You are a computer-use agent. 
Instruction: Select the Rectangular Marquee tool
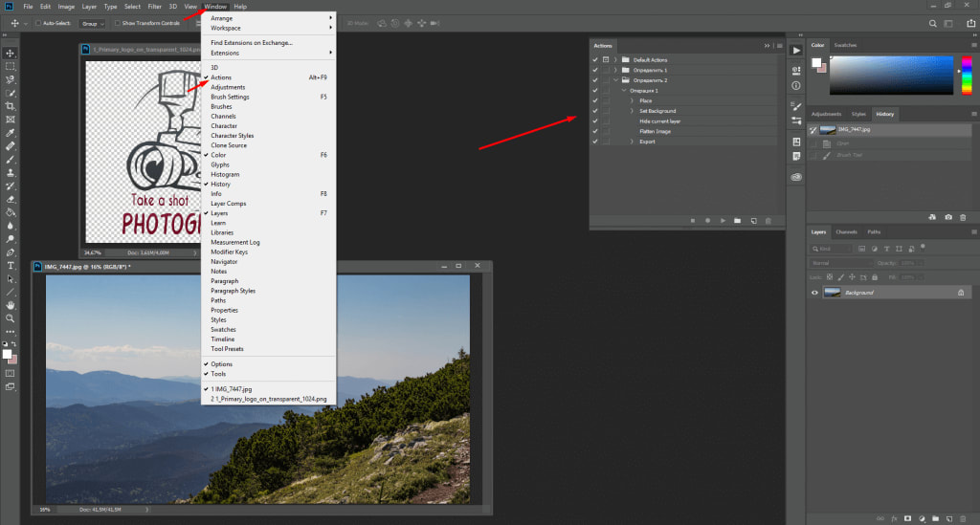10,66
